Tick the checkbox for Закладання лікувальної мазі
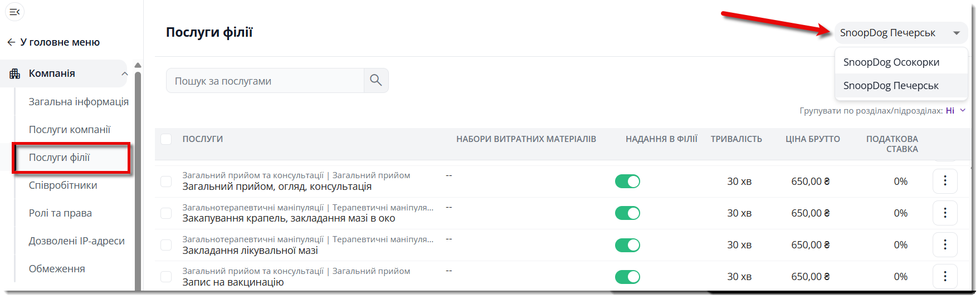Viewport: 980px width, 299px height. 166,245
